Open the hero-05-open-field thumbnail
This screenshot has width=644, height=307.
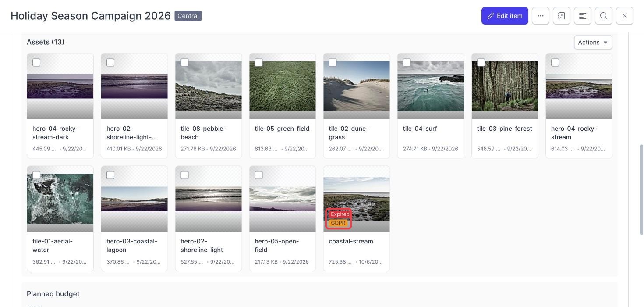pyautogui.click(x=283, y=199)
